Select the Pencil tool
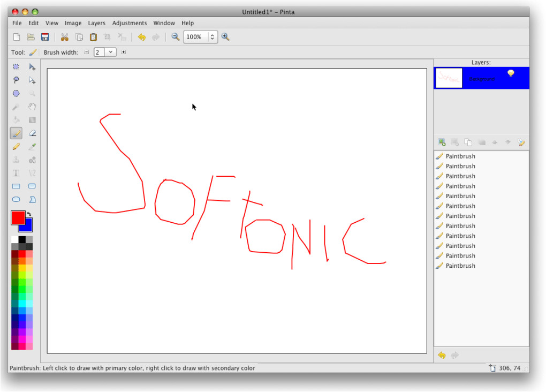 click(x=16, y=147)
